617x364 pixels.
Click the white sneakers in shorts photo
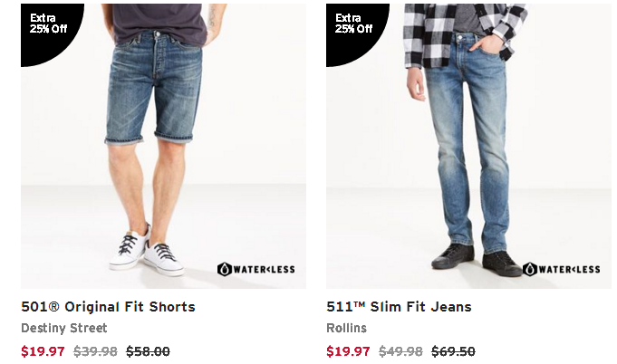(x=148, y=251)
